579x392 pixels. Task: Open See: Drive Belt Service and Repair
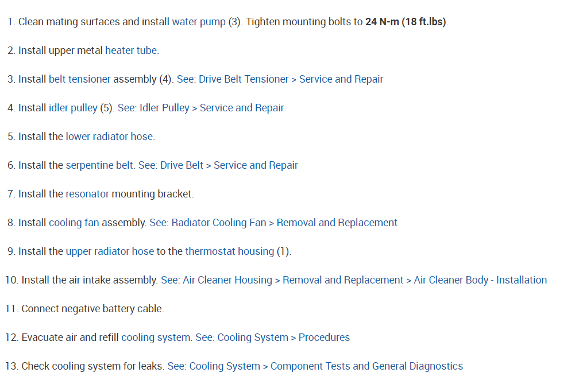pos(218,165)
